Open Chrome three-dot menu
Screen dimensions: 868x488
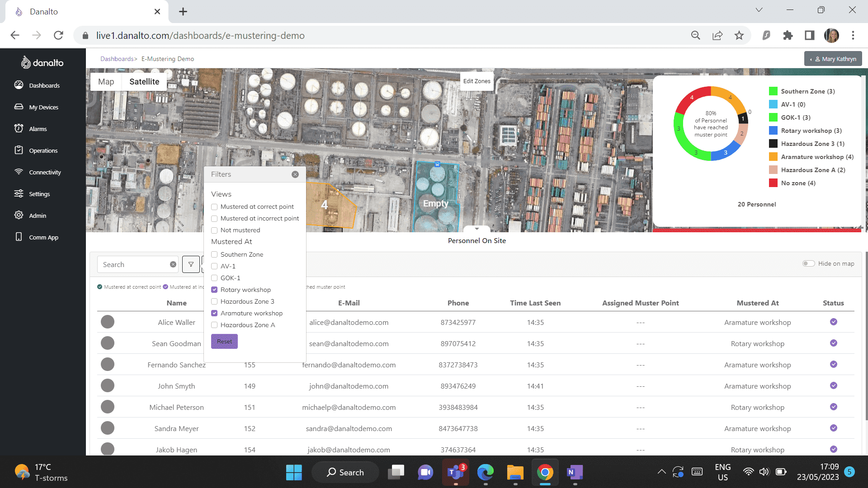coord(853,35)
